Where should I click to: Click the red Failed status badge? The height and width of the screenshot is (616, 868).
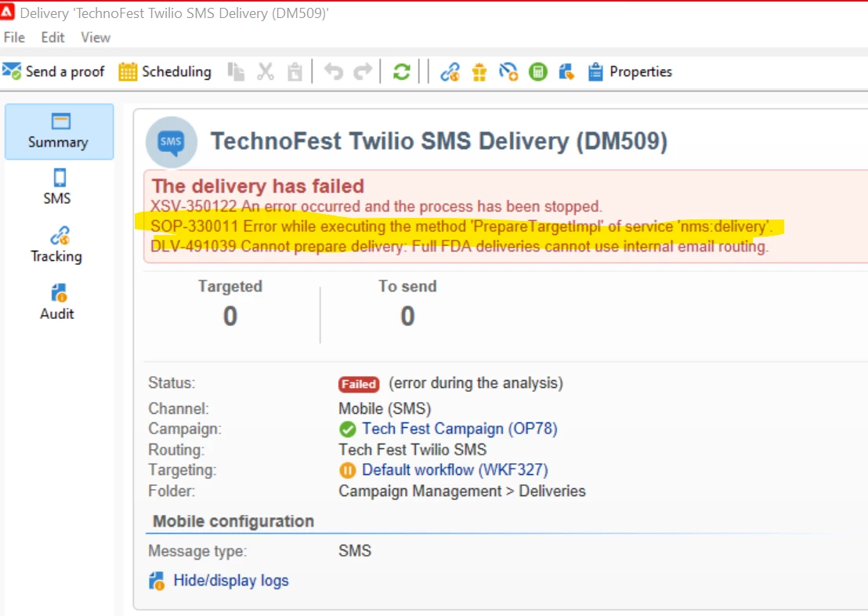(359, 384)
